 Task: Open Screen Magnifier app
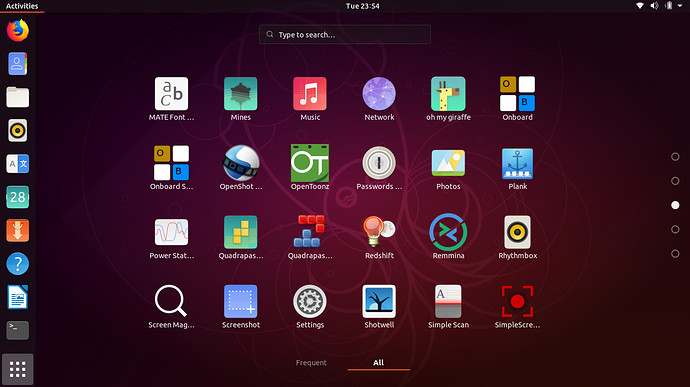(171, 301)
